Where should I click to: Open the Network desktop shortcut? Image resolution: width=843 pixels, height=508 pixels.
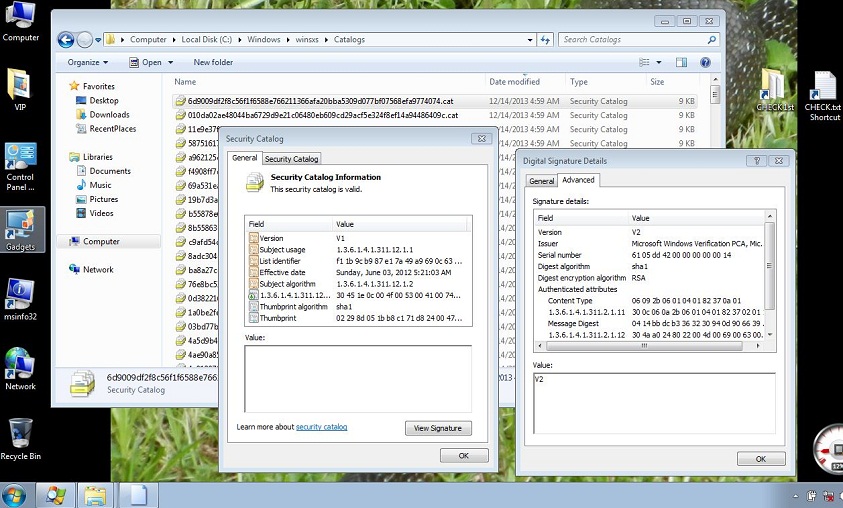[x=20, y=369]
